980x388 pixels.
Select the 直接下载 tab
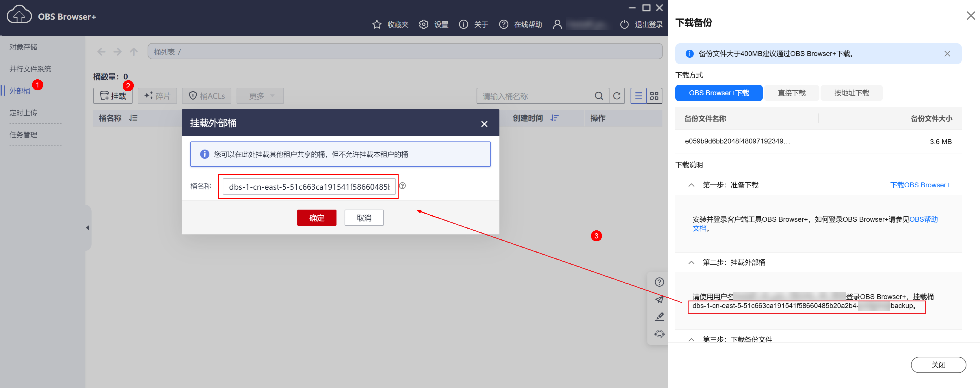(791, 93)
